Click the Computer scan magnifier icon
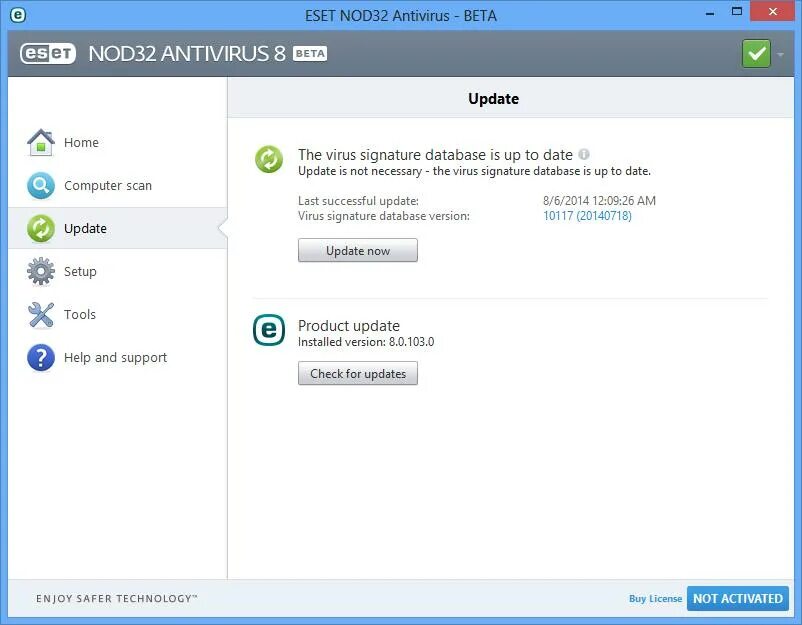 (x=41, y=185)
